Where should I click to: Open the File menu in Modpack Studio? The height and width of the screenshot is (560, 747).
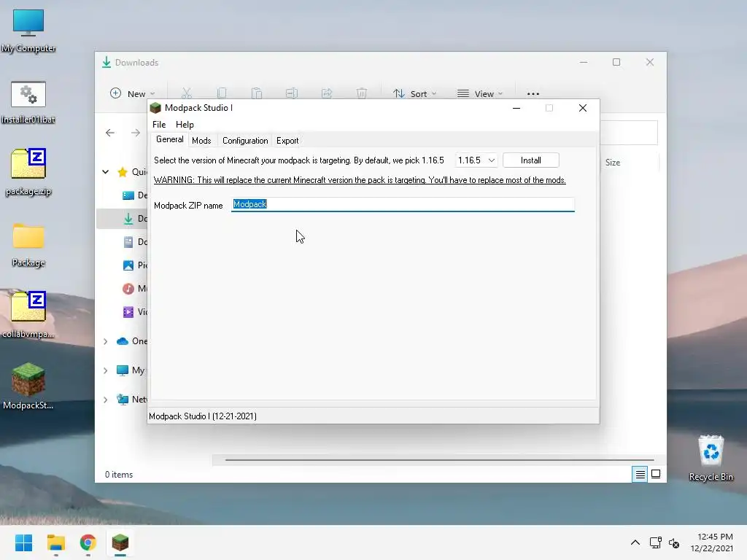[159, 124]
